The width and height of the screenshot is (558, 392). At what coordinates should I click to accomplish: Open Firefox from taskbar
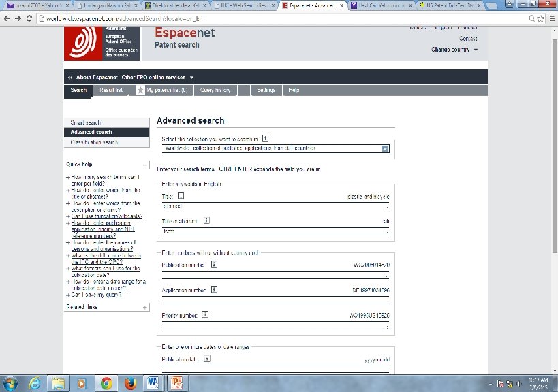coord(130,383)
